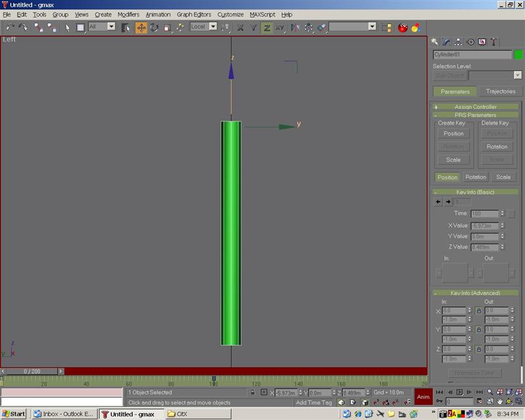Click the Add Time Tag field

pos(314,402)
